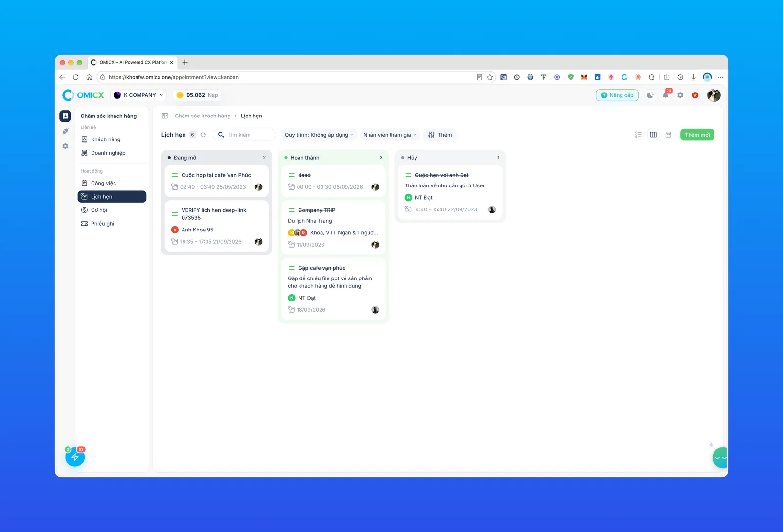Click assignee avatar on 25/09/2023 card
Screen dimensions: 783x532
click(x=259, y=187)
